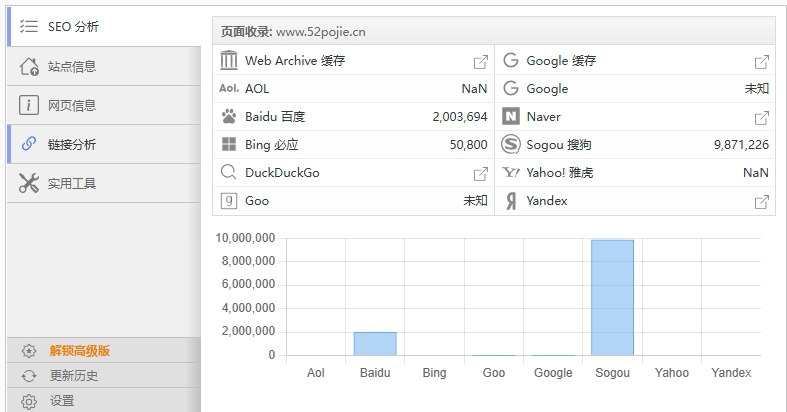Click the Baidu 百度 label

[275, 117]
